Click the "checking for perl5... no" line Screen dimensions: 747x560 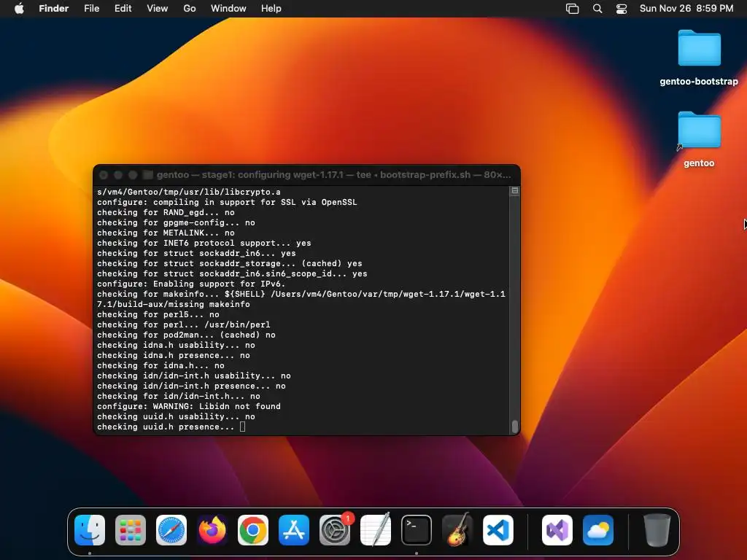pyautogui.click(x=158, y=315)
